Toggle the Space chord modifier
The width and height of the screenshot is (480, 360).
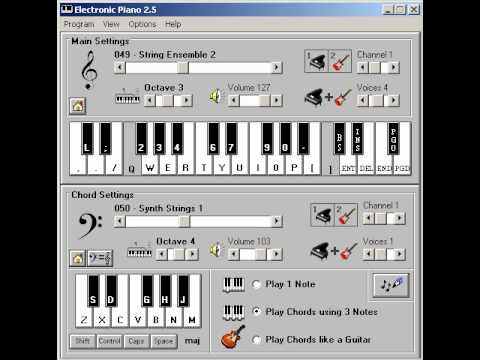(x=164, y=341)
